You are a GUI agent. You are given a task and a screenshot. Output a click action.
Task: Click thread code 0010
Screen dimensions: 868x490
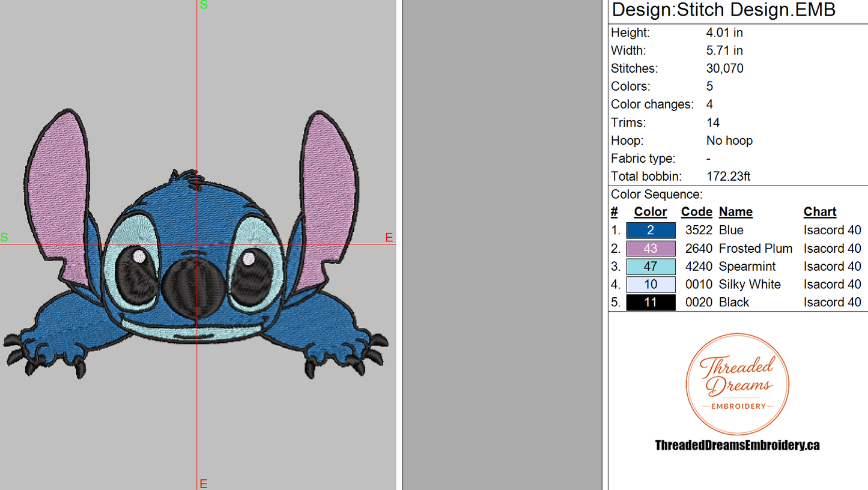pyautogui.click(x=698, y=284)
